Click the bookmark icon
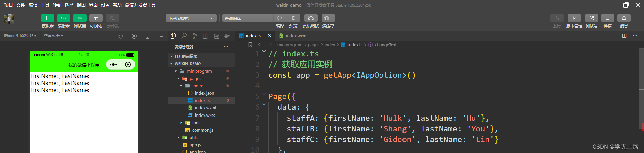Image resolution: width=644 pixels, height=153 pixels. tap(250, 45)
